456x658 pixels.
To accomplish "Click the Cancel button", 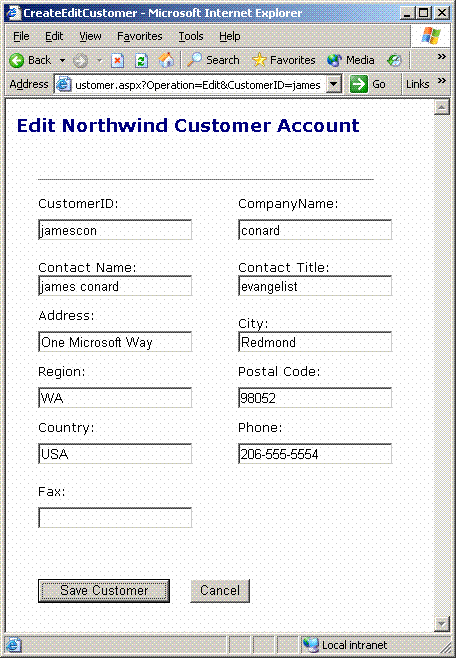I will pos(220,591).
